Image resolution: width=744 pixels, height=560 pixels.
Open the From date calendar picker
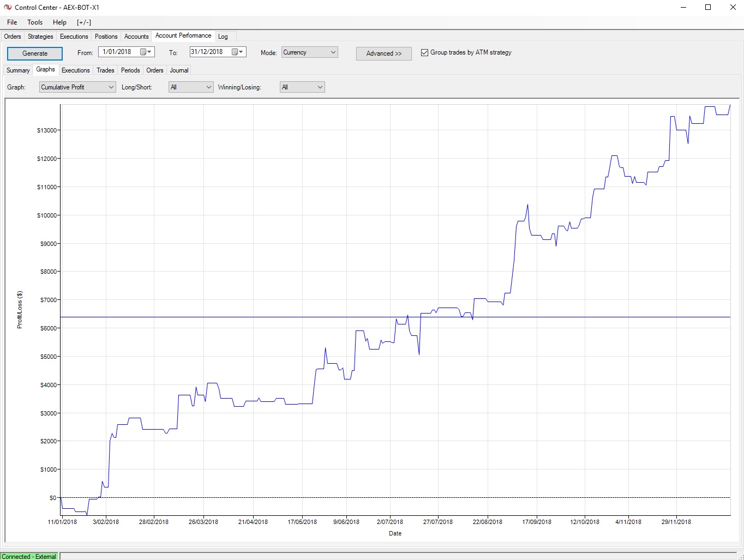146,52
